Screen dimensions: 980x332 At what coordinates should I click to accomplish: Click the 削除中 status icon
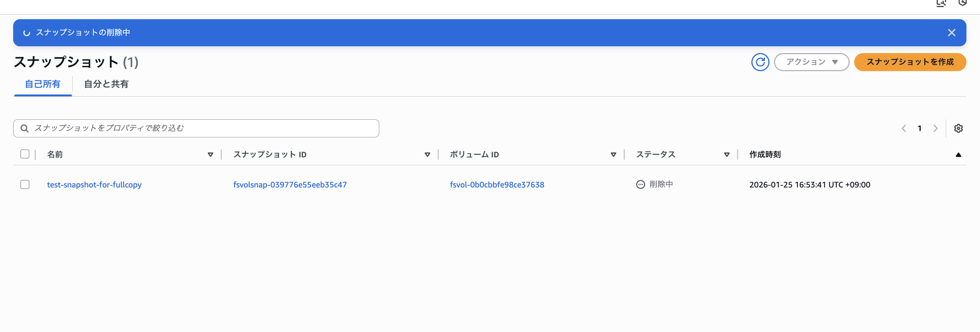click(x=640, y=184)
